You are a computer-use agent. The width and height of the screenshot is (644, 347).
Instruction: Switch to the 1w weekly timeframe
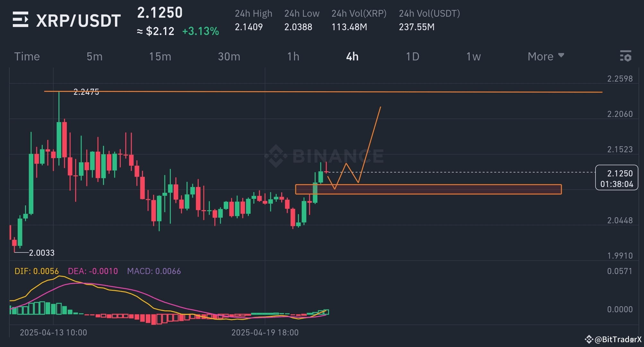[473, 56]
